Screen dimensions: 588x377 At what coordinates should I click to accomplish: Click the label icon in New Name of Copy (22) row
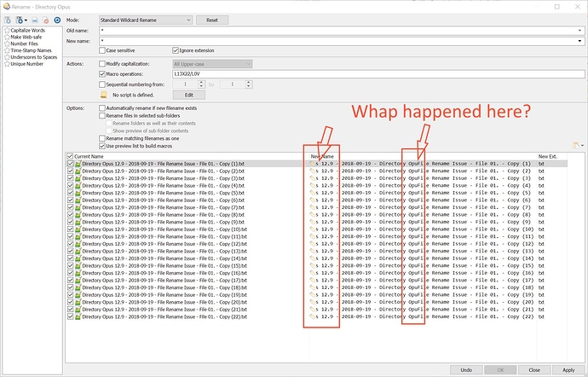(x=313, y=316)
